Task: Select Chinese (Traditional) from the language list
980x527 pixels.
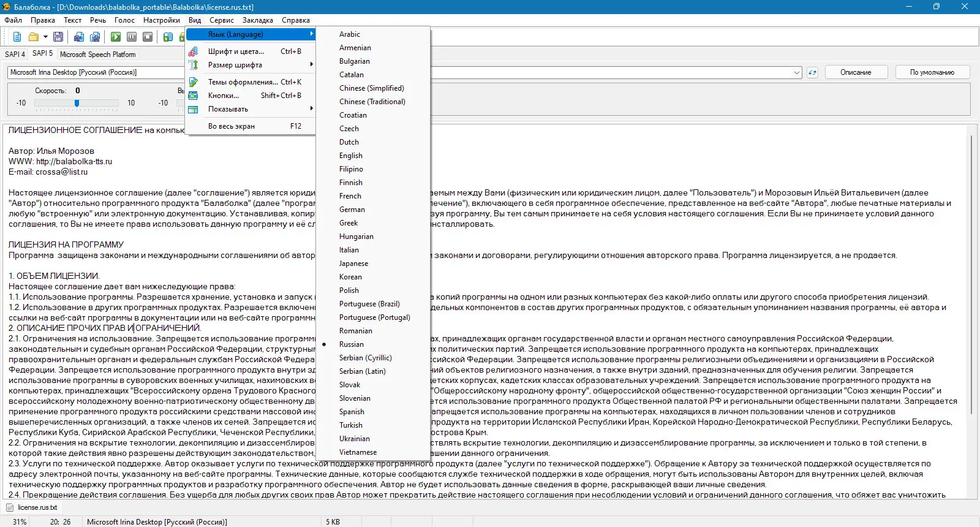Action: click(372, 102)
